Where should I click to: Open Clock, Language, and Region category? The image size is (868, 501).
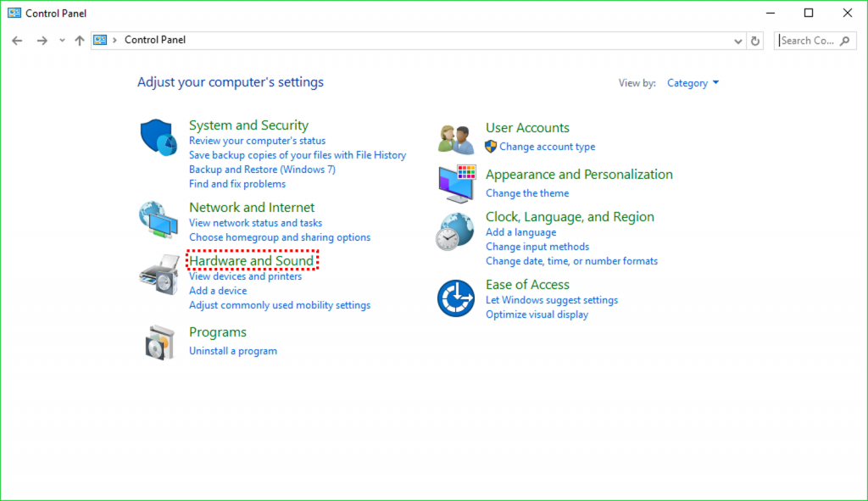pyautogui.click(x=570, y=216)
